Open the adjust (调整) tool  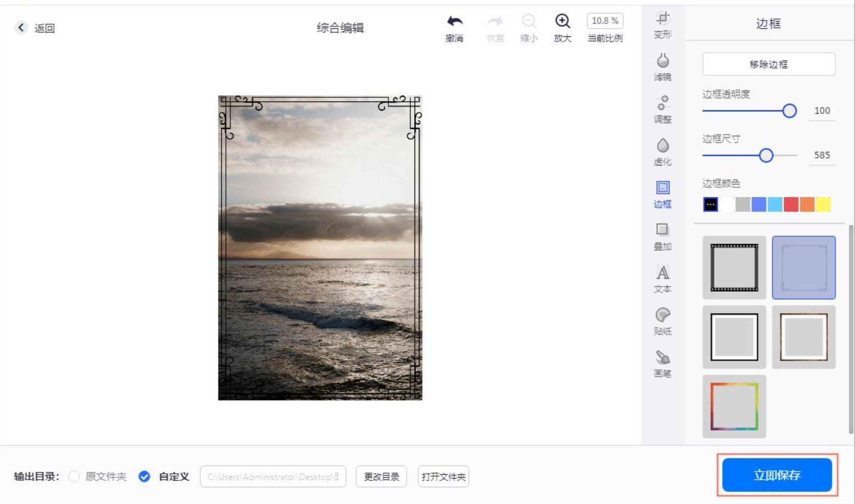point(663,109)
